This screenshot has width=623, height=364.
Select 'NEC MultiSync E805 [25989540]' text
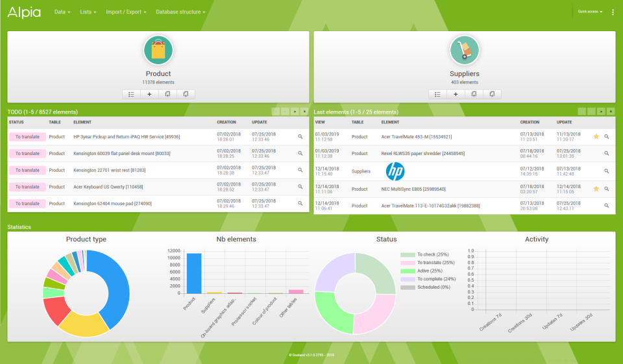pos(413,189)
